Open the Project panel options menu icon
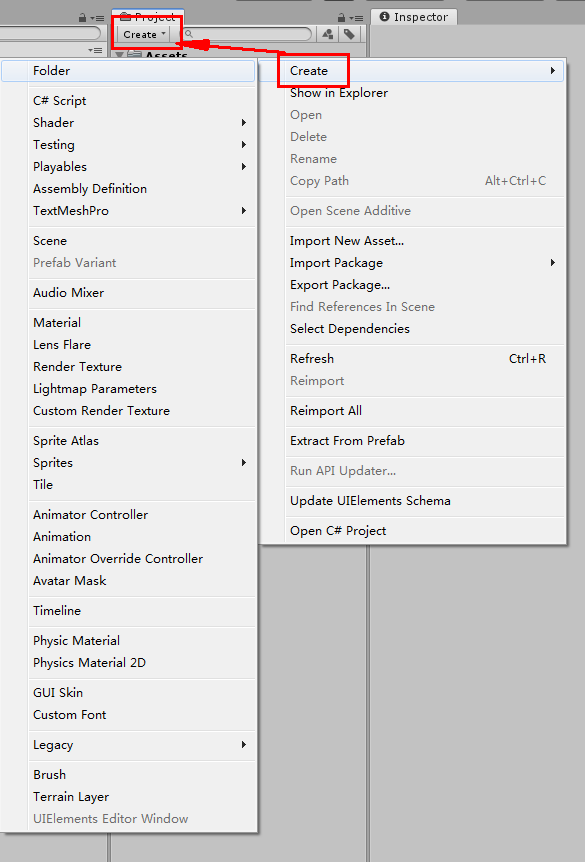Viewport: 585px width, 862px height. click(356, 18)
